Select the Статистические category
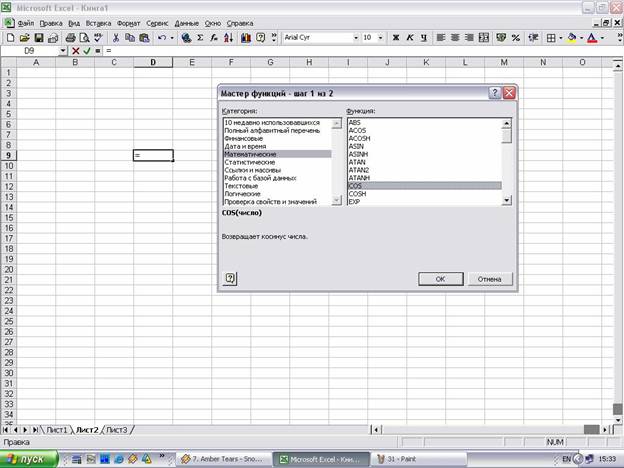 coord(277,162)
